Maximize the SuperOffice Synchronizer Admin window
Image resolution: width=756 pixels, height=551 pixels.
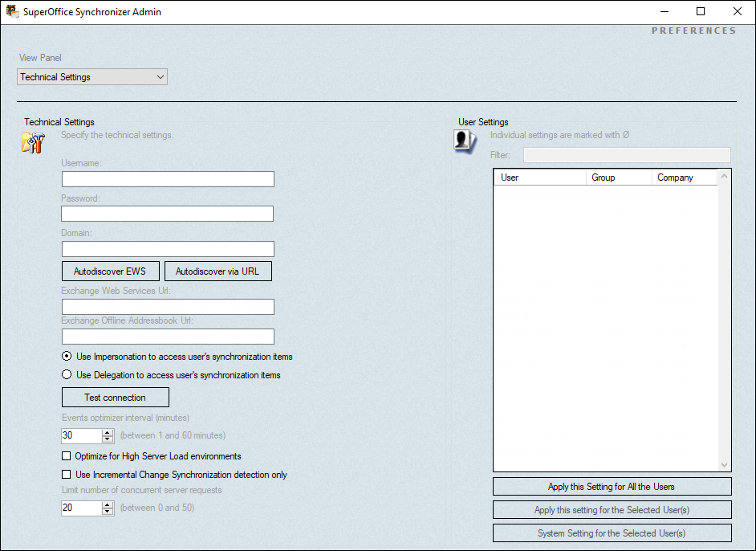[701, 11]
